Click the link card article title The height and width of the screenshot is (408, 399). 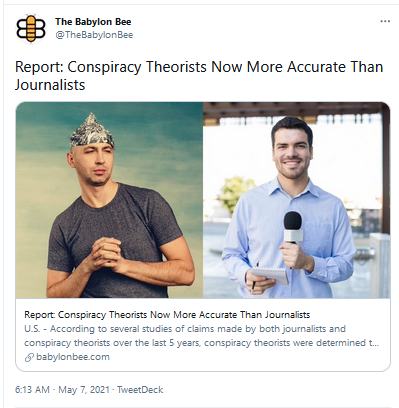pos(167,315)
